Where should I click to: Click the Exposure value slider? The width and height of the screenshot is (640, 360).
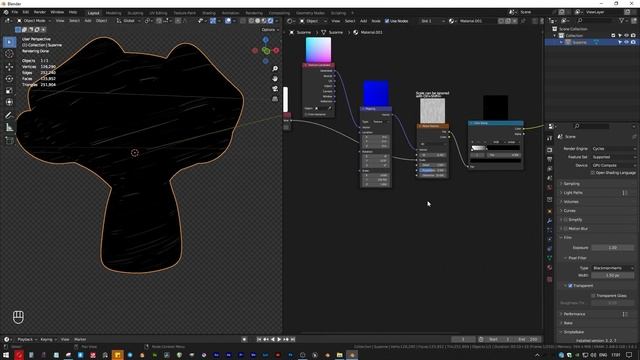tap(613, 248)
